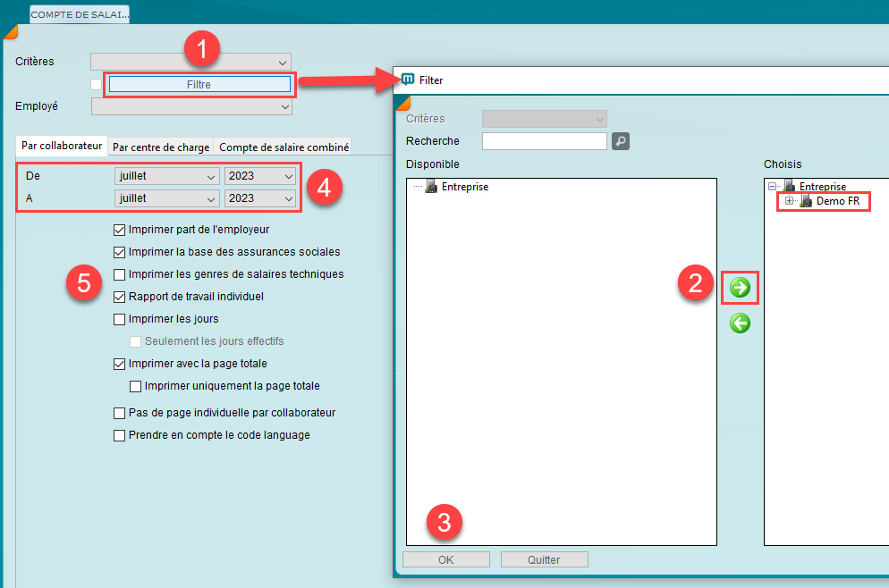
Task: Click the Entreprise icon in Choisis list
Action: [789, 187]
